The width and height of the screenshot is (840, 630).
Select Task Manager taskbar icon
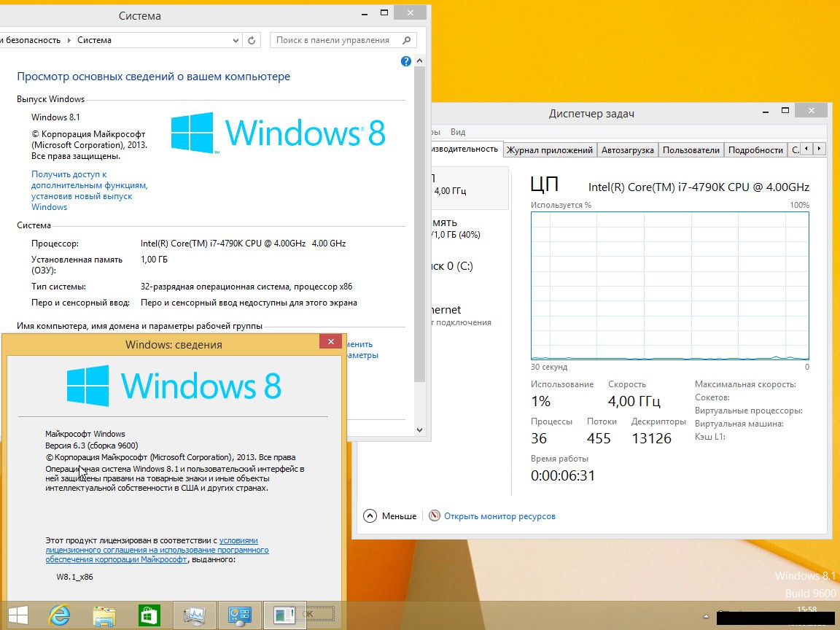tap(195, 615)
